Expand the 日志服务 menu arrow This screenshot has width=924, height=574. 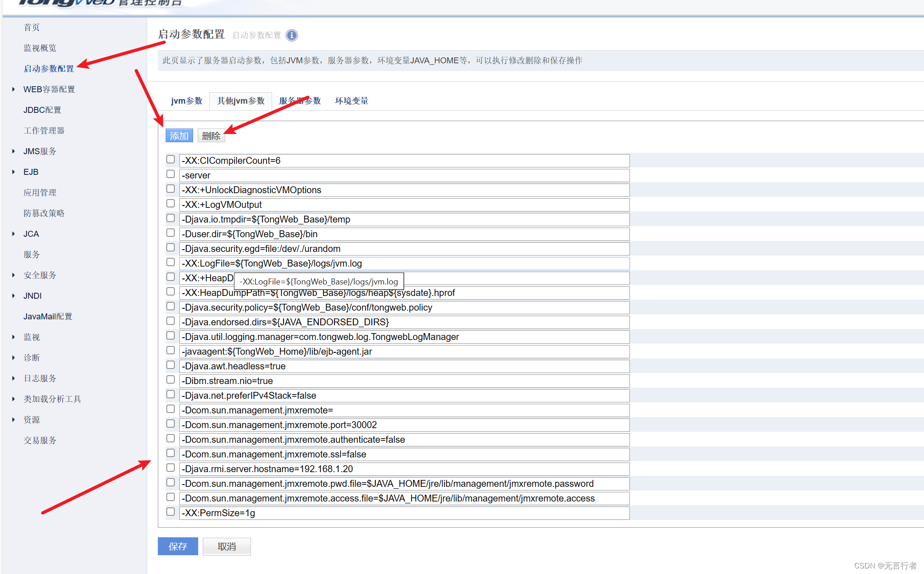point(13,379)
